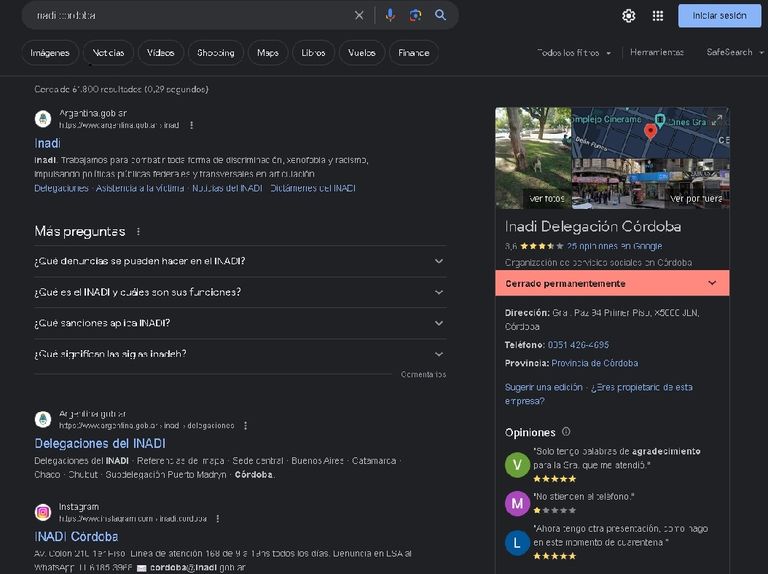Click Sugerir una edición link
This screenshot has width=768, height=574.
pyautogui.click(x=544, y=387)
